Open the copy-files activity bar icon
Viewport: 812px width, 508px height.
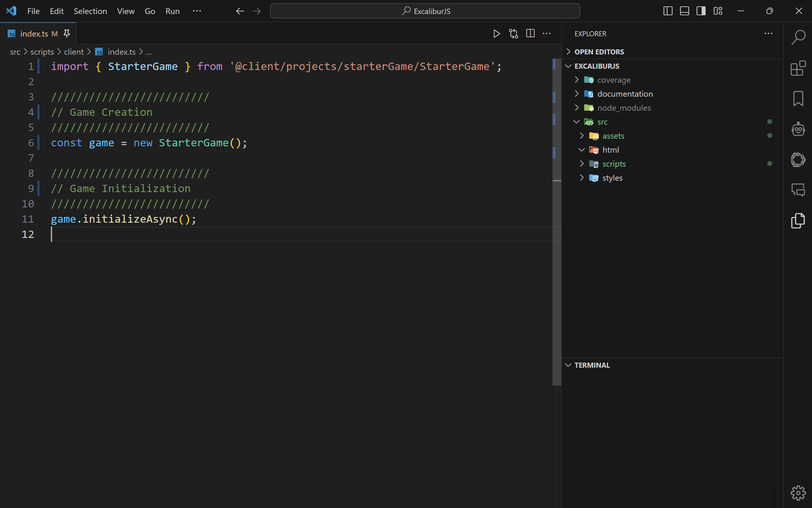tap(798, 220)
